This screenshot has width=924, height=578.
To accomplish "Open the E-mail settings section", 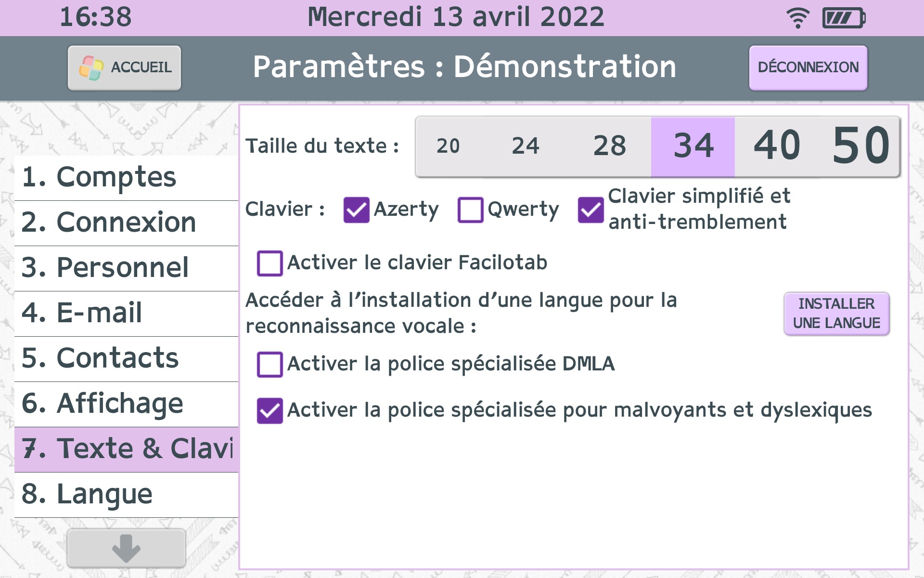I will 127,314.
